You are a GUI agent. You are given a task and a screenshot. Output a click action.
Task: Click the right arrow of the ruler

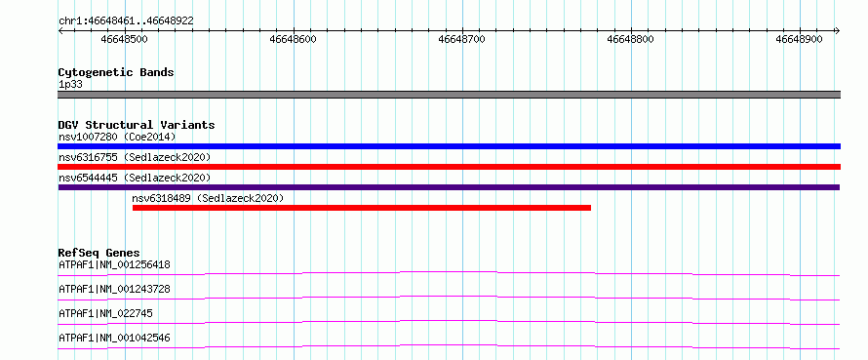point(837,30)
